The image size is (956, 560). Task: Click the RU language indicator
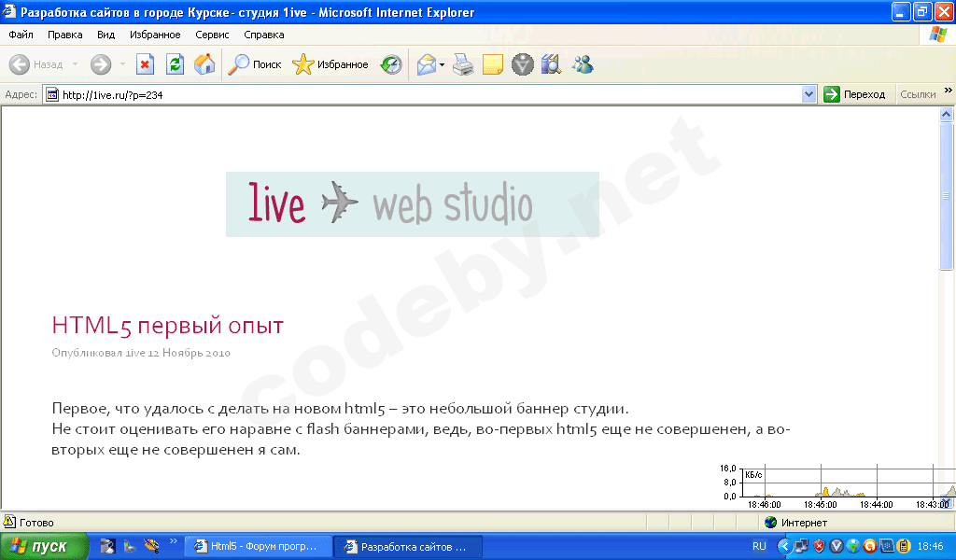coord(759,546)
